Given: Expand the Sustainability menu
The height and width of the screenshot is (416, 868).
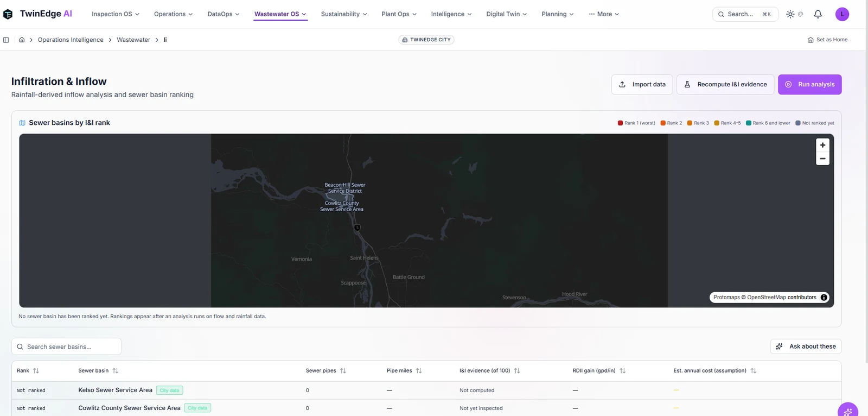Looking at the screenshot, I should point(344,14).
